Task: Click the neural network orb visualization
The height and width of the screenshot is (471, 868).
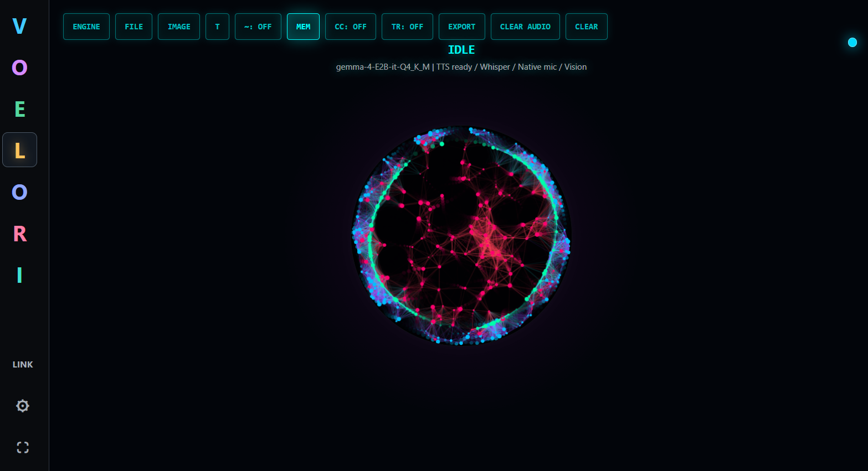Action: point(461,235)
